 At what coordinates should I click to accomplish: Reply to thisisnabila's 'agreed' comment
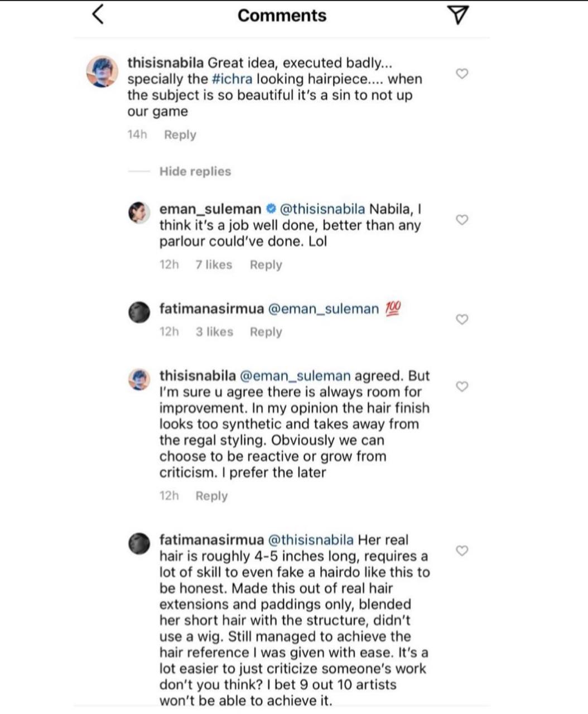pos(211,496)
